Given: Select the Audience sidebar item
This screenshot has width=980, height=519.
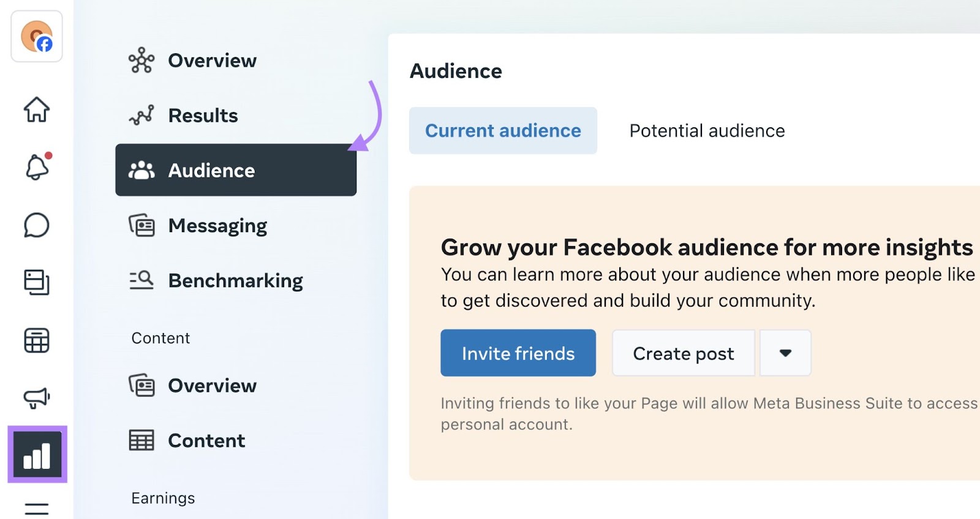Looking at the screenshot, I should pos(236,170).
